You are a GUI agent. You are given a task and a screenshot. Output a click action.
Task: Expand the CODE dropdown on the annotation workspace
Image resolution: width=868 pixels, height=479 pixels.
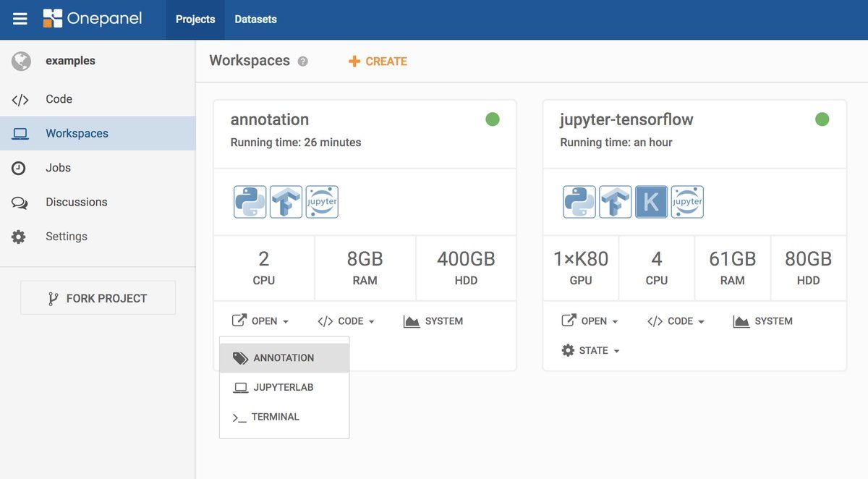[346, 321]
